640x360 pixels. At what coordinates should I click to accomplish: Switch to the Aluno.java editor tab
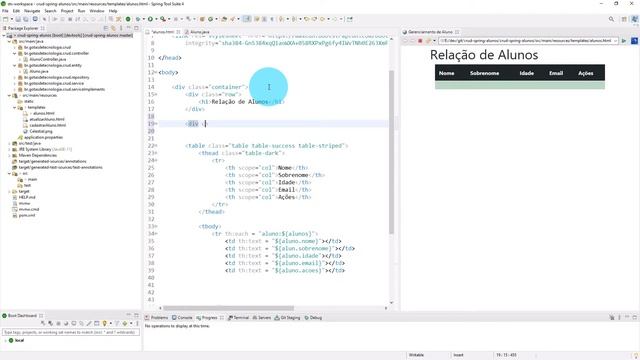coord(197,31)
